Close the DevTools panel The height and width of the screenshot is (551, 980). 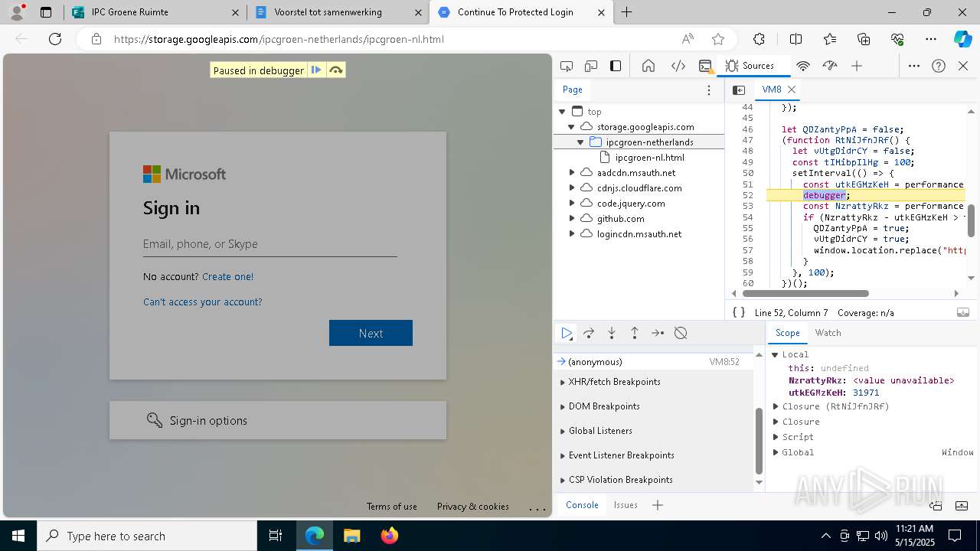point(963,66)
